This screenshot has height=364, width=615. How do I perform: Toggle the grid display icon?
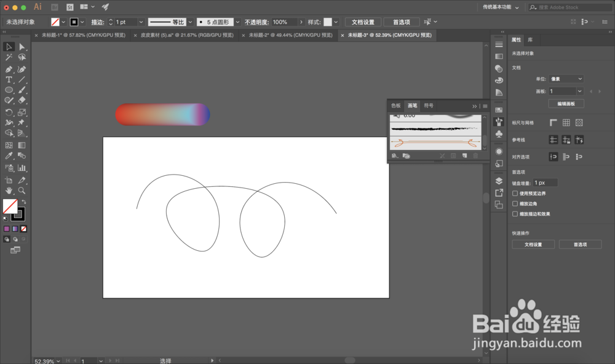tap(566, 123)
